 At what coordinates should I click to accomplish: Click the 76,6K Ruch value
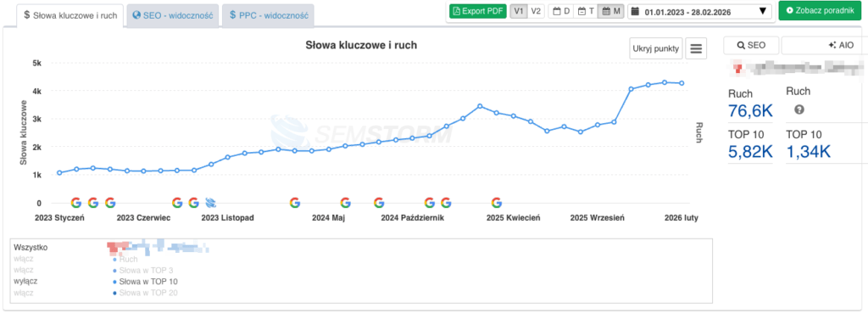(750, 111)
